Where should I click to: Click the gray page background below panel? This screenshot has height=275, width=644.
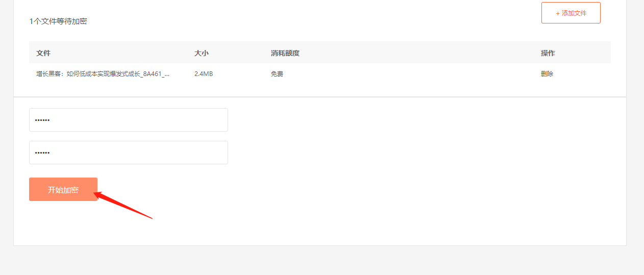pyautogui.click(x=321, y=261)
